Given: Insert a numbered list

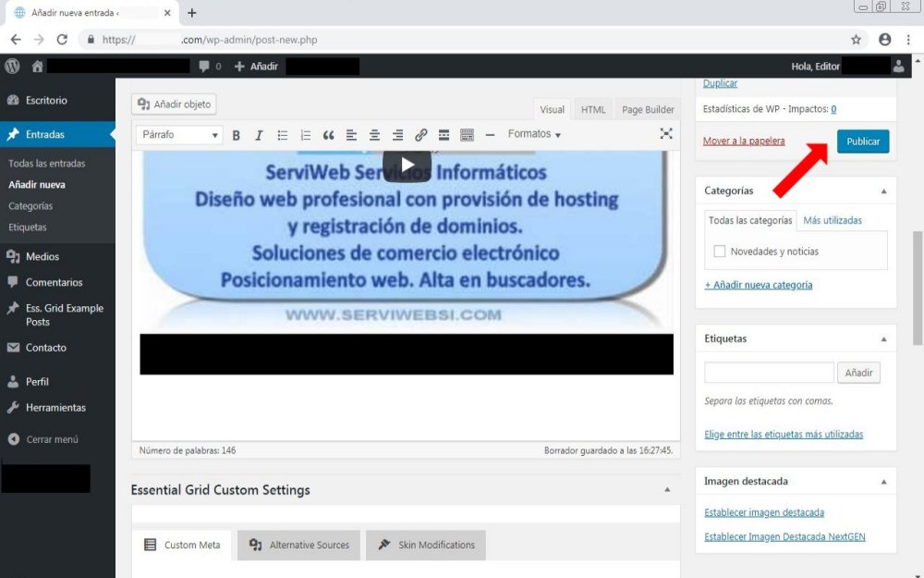Looking at the screenshot, I should (306, 135).
